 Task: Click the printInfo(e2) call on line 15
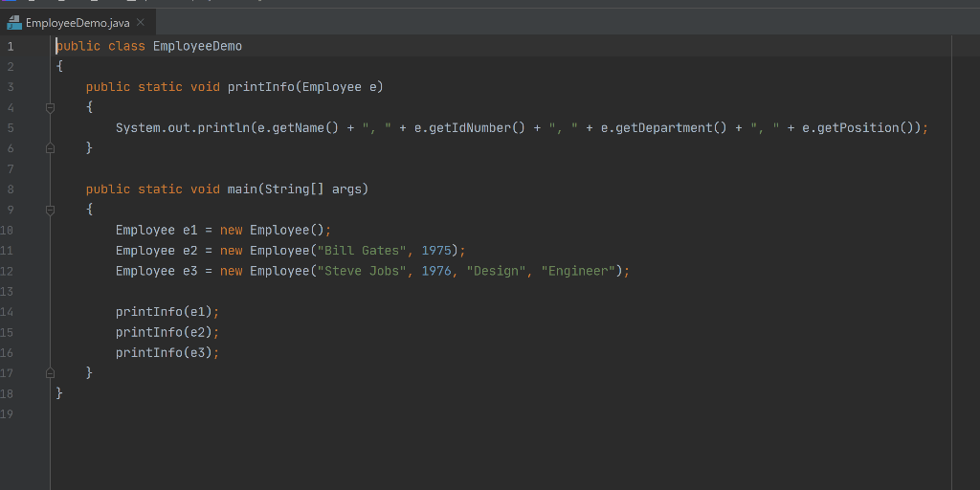tap(164, 332)
